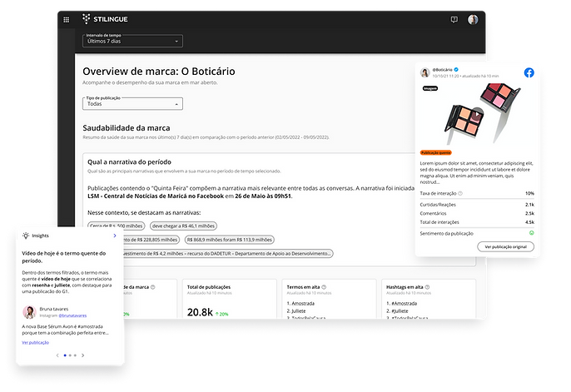571x392 pixels.
Task: Click 'Ver publicação original' button
Action: click(506, 247)
